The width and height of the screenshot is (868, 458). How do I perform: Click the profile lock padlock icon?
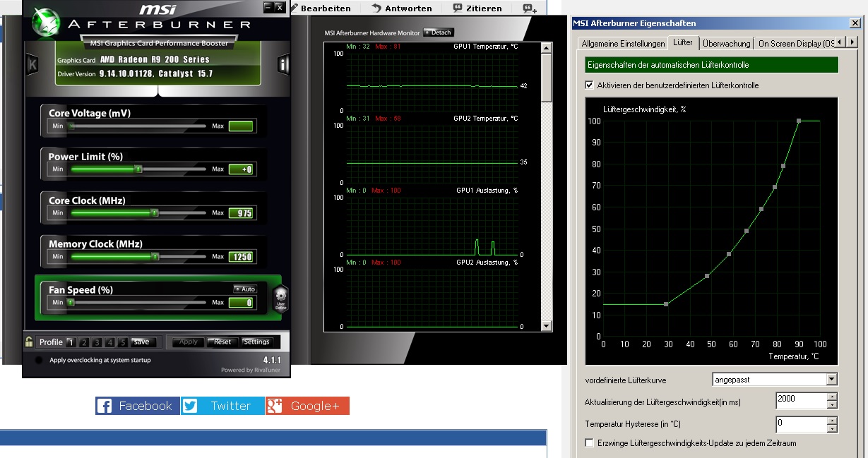pos(29,342)
